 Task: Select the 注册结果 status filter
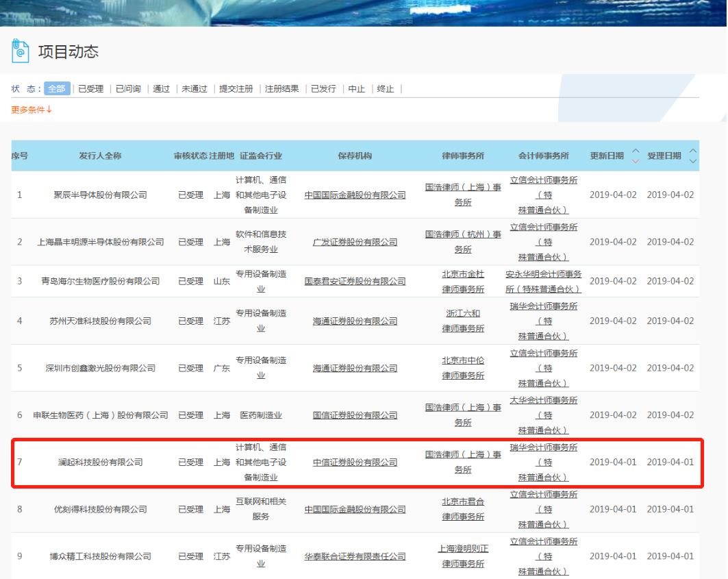point(281,88)
